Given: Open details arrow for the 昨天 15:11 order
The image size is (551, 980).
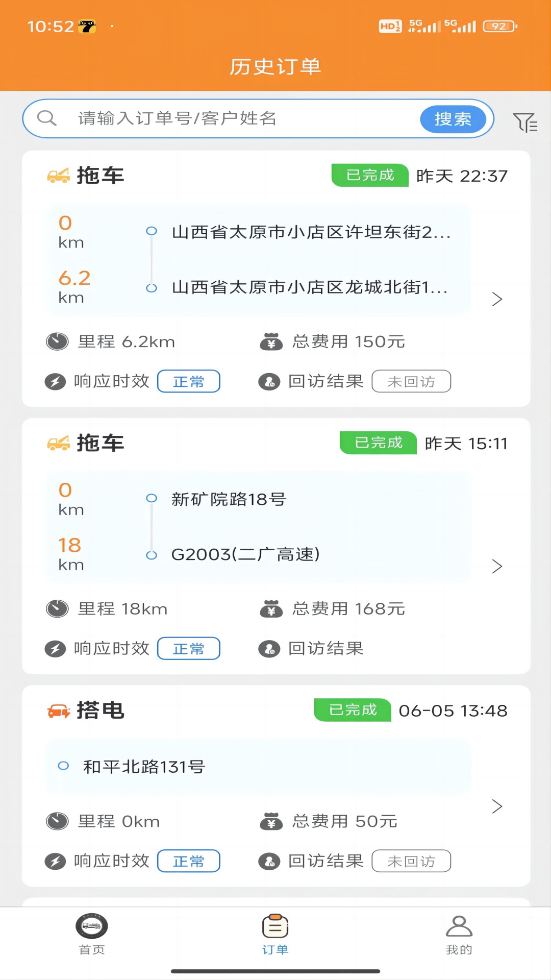Looking at the screenshot, I should click(497, 566).
